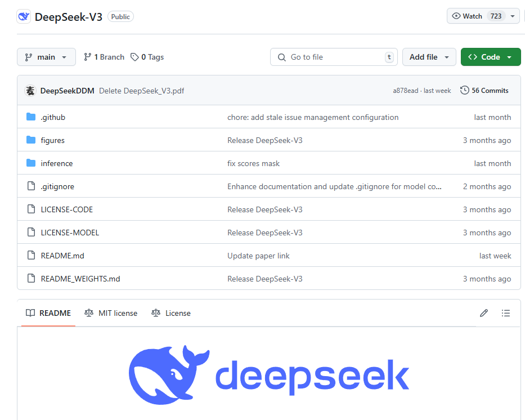Expand the green Code dropdown caret
Viewport: 525px width, 420px height.
coord(509,57)
